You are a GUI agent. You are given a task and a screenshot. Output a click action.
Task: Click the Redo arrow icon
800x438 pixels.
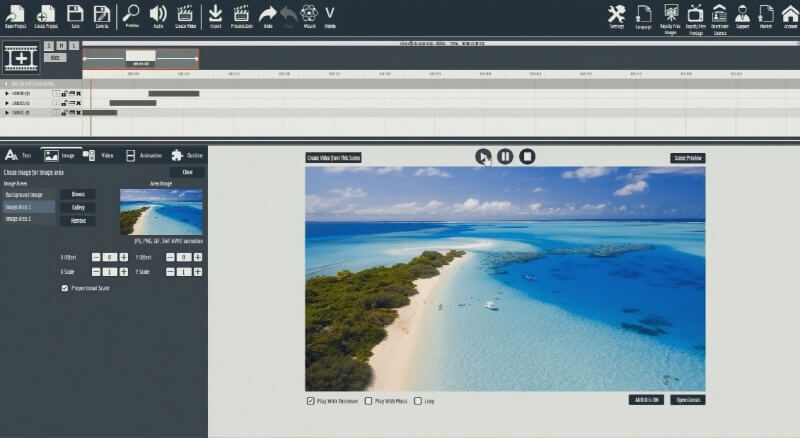pos(267,16)
